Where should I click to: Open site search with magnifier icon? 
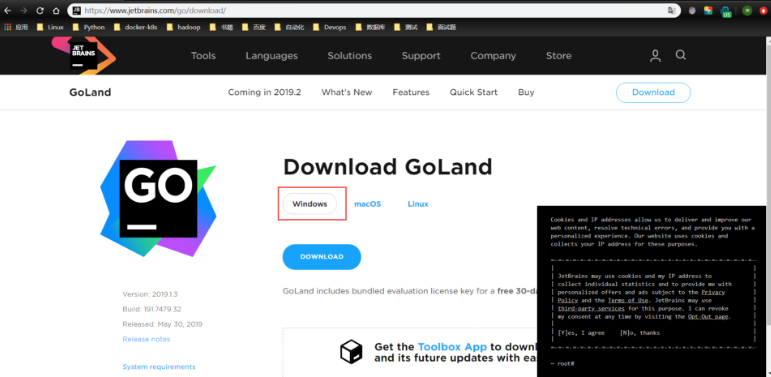pyautogui.click(x=681, y=55)
